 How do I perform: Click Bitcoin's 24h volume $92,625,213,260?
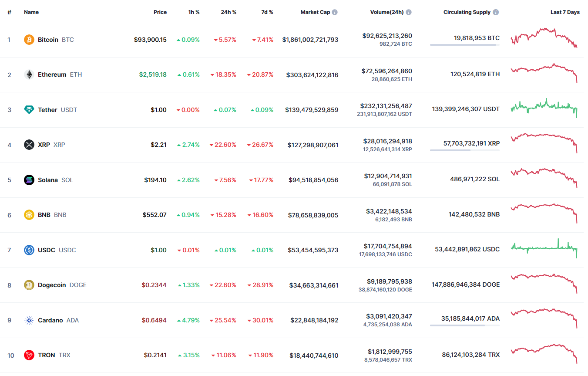[x=387, y=36]
